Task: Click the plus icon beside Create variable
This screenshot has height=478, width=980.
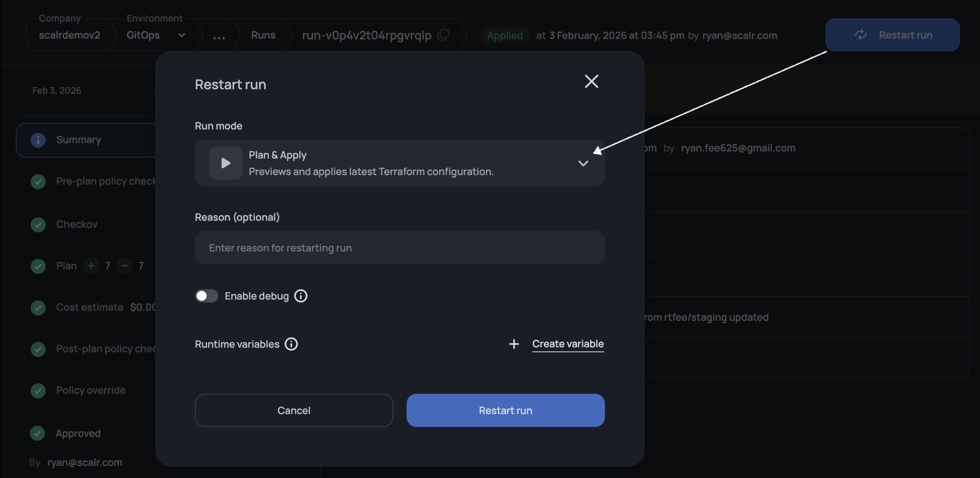Action: (514, 344)
